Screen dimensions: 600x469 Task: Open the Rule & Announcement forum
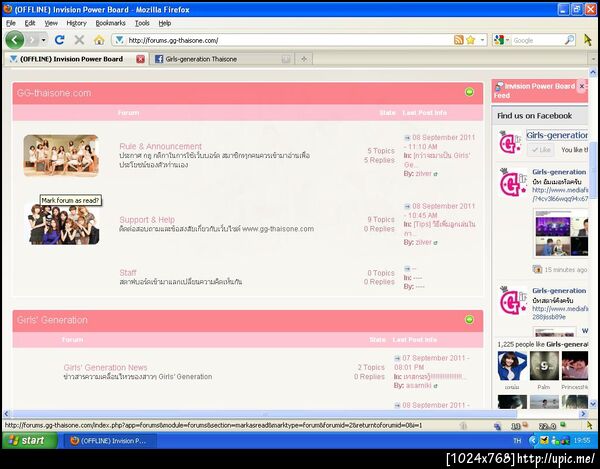point(160,147)
